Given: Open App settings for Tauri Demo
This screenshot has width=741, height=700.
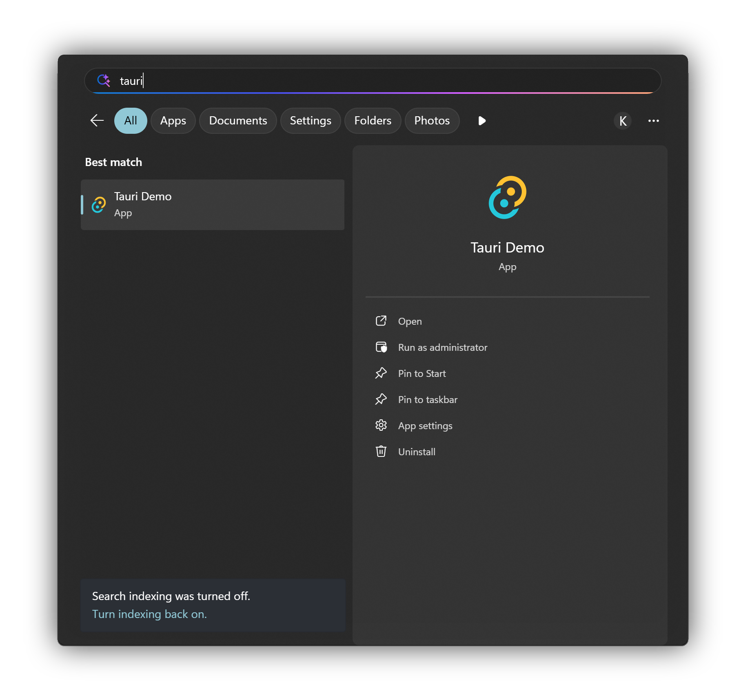Looking at the screenshot, I should [x=425, y=426].
